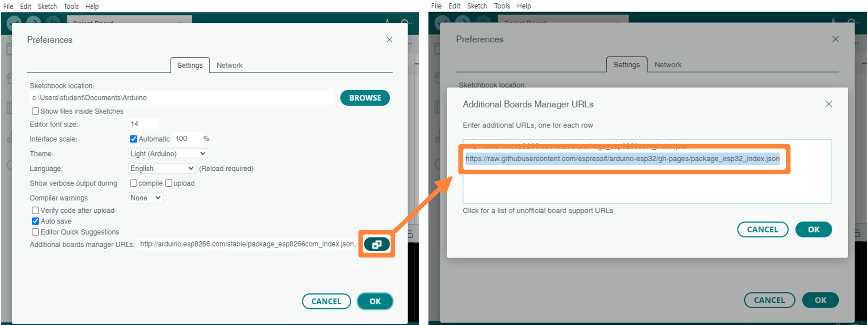Expand the Language dropdown set to English

[x=162, y=168]
